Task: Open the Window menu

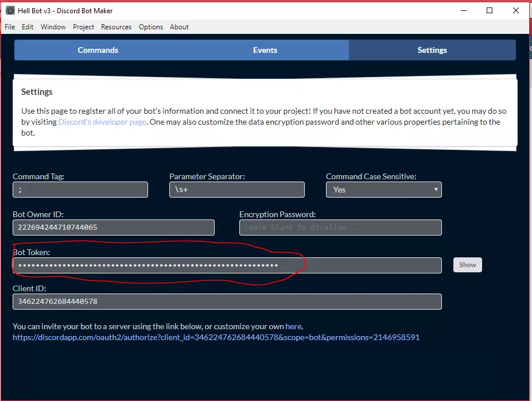Action: (x=53, y=27)
